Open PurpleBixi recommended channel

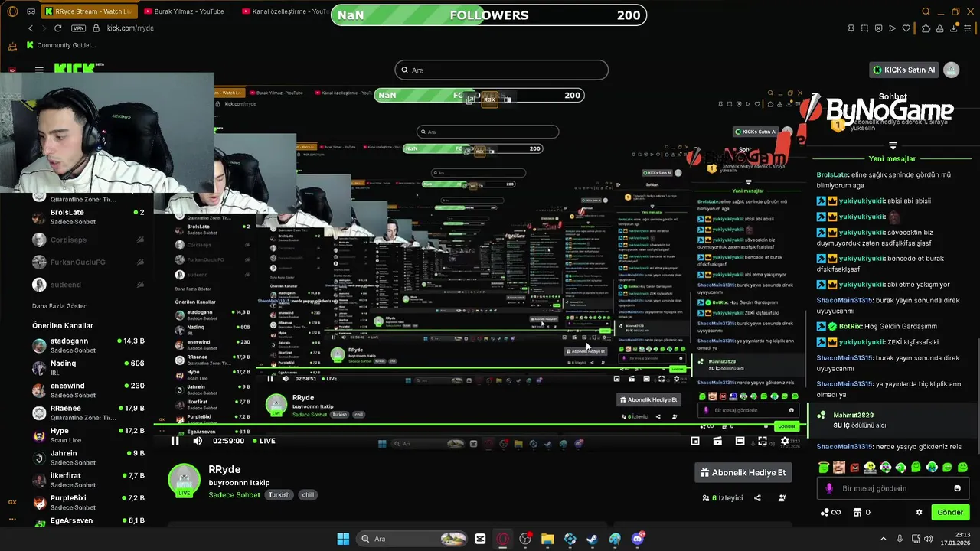click(88, 502)
